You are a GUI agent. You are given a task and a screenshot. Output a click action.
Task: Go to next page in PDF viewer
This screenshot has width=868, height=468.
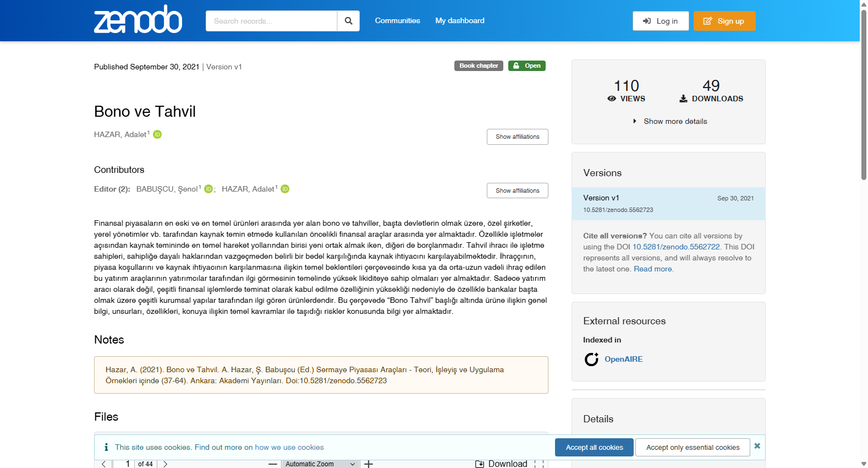point(165,464)
